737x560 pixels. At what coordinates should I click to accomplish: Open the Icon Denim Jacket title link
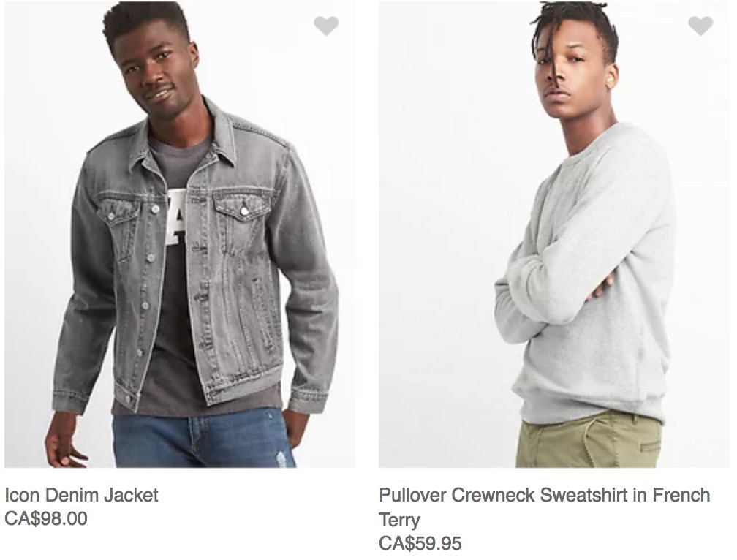(81, 495)
